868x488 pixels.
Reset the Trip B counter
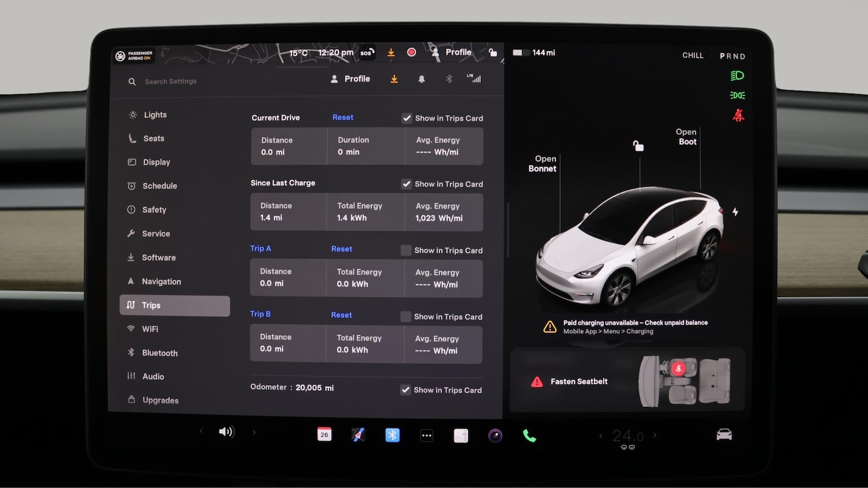coord(341,315)
